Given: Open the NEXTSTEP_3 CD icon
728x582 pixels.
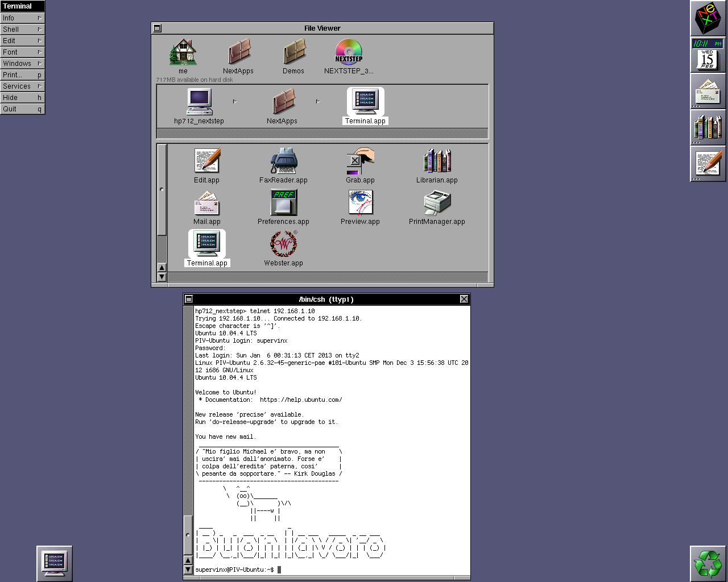Looking at the screenshot, I should click(x=349, y=52).
